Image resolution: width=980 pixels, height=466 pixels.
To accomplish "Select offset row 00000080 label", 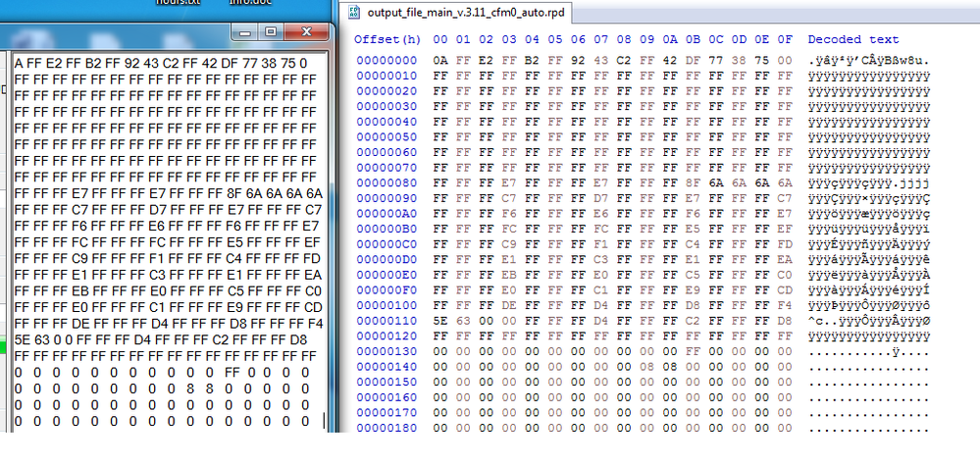I will pos(387,183).
